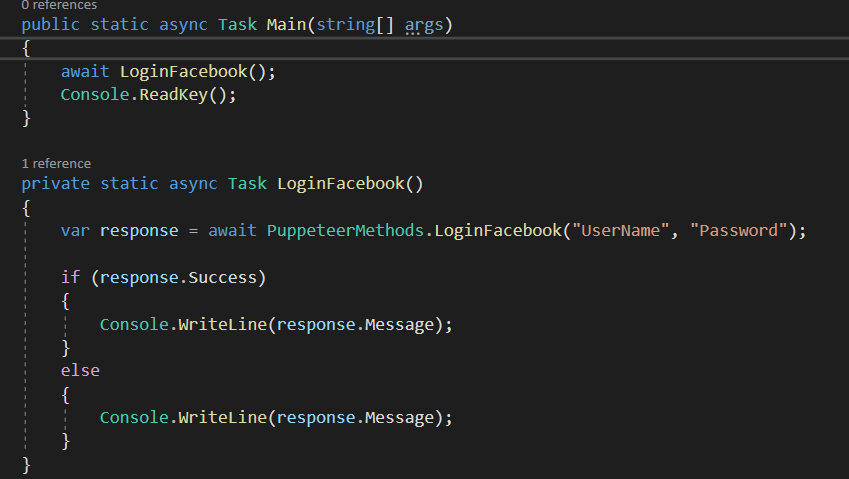
Task: Click 'Console' on the ReadKey line
Action: pyautogui.click(x=95, y=95)
